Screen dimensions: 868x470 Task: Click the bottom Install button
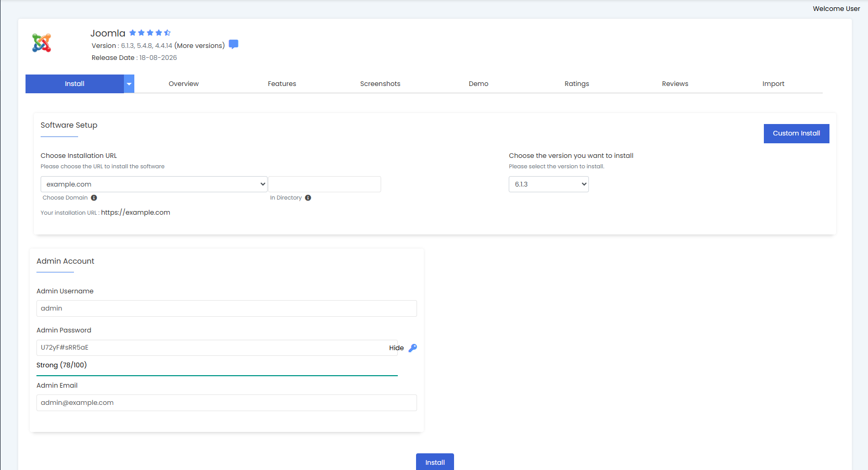pyautogui.click(x=435, y=462)
